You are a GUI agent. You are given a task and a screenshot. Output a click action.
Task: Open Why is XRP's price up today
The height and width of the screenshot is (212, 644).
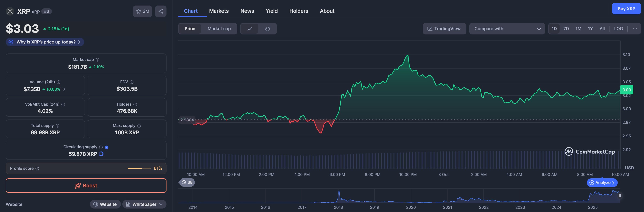click(45, 42)
